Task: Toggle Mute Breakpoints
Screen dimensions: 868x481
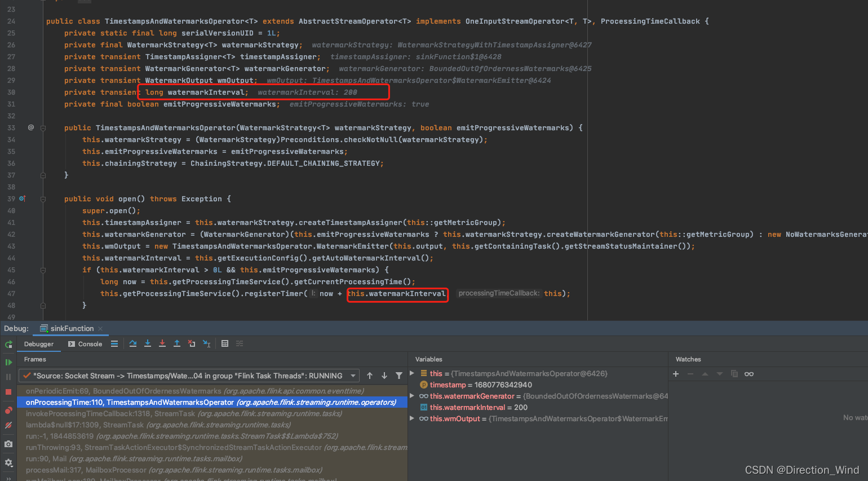Action: (x=8, y=425)
